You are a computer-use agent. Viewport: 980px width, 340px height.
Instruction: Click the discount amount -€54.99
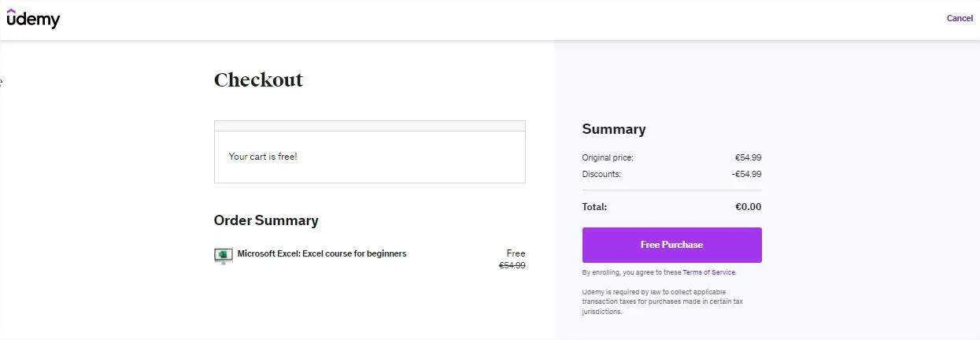click(x=746, y=174)
